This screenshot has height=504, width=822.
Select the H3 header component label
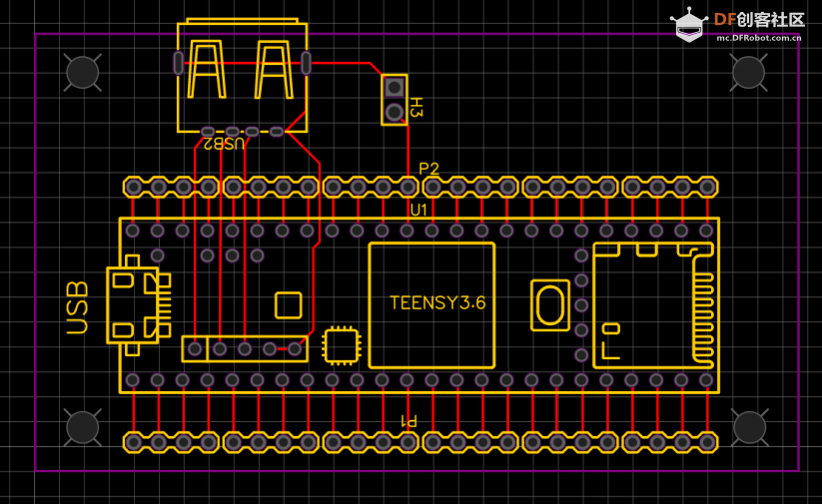click(415, 107)
